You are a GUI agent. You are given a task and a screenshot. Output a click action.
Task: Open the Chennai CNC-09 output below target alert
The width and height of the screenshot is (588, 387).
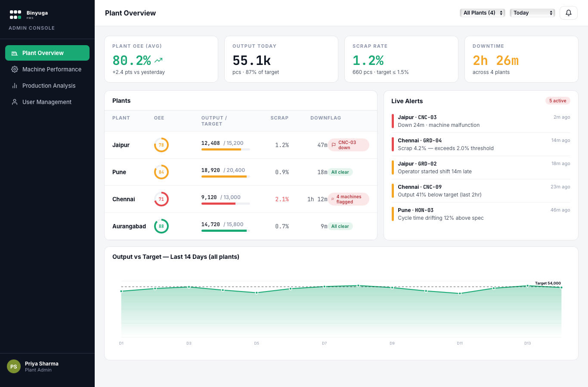pyautogui.click(x=481, y=191)
